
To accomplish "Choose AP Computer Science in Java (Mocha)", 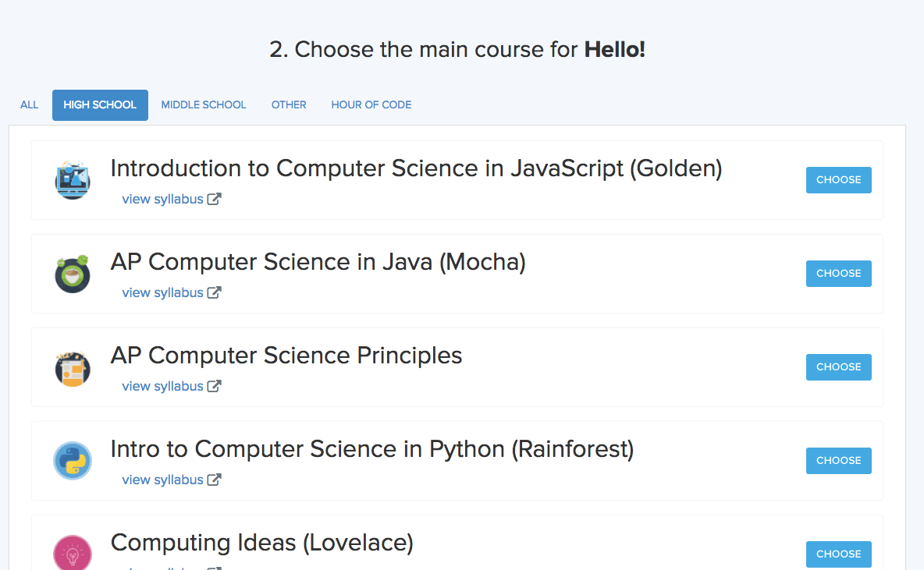I will point(838,274).
